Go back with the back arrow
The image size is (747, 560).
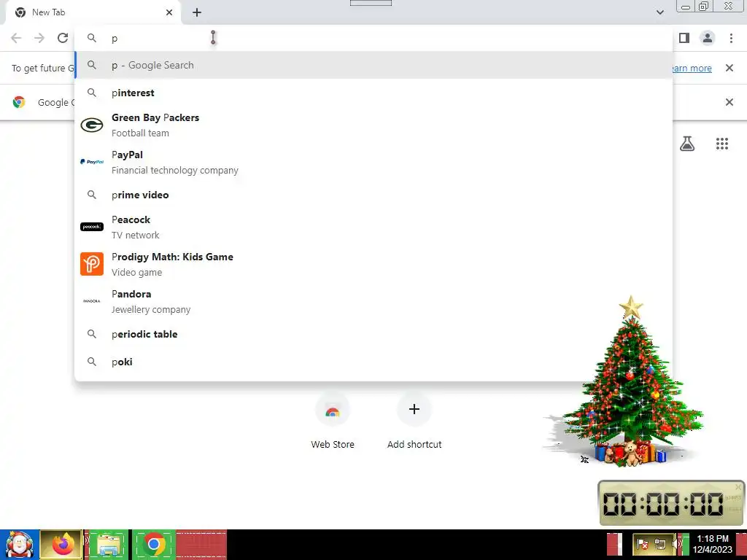pyautogui.click(x=16, y=38)
